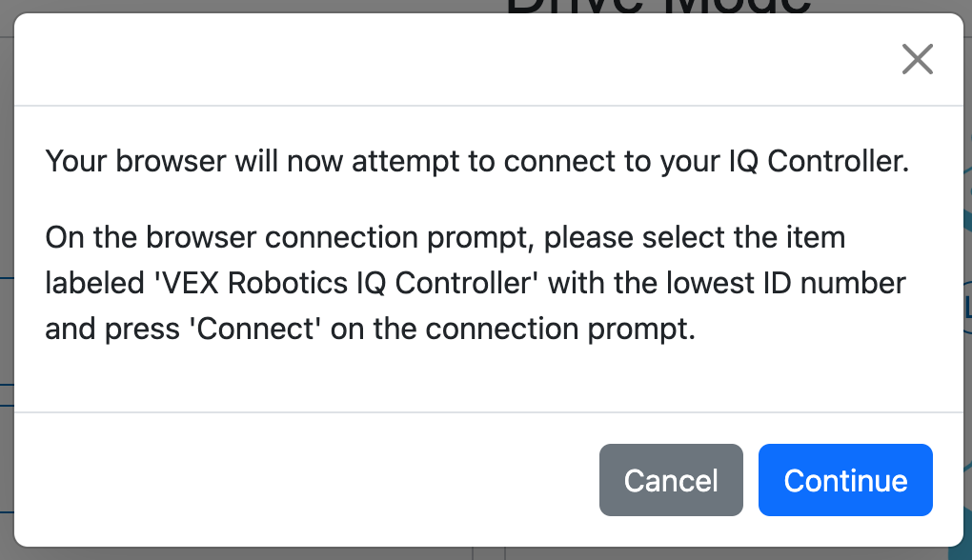Confirm the connection attempt by pressing Continue
Image resolution: width=972 pixels, height=560 pixels.
(844, 480)
